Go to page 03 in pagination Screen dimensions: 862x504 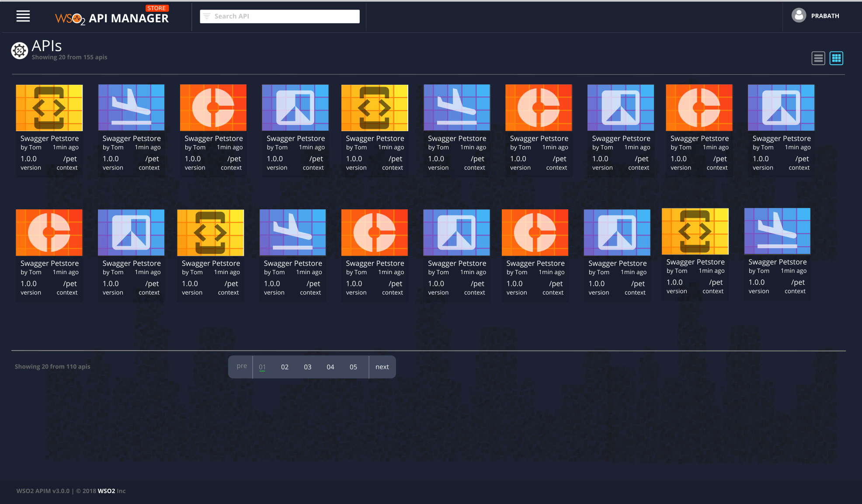click(x=308, y=367)
